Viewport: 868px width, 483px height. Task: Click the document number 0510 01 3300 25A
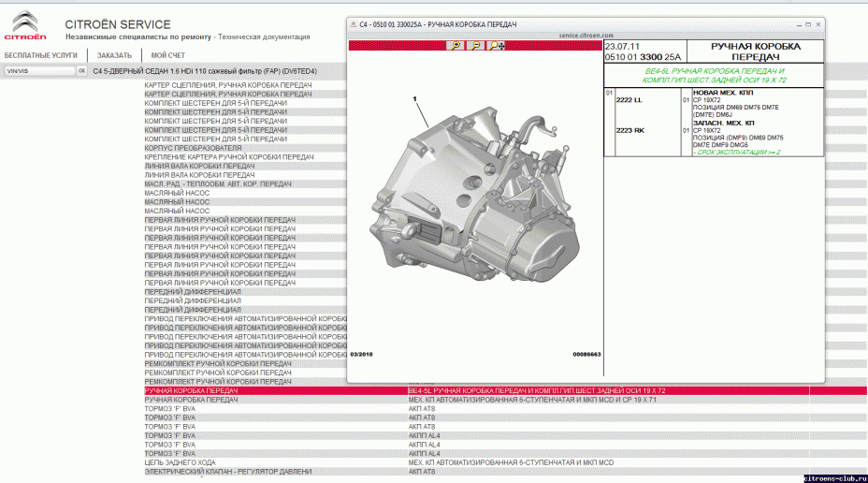point(643,57)
